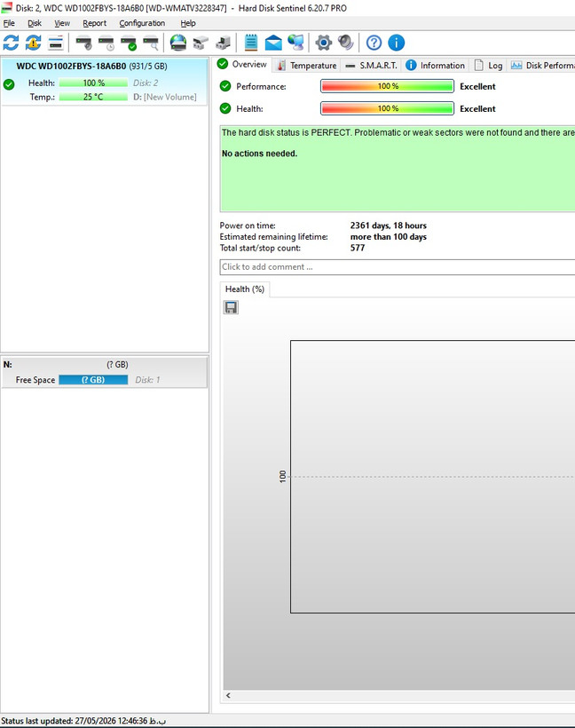The height and width of the screenshot is (728, 575).
Task: Click the 'D: [New Volume]' label
Action: point(165,97)
